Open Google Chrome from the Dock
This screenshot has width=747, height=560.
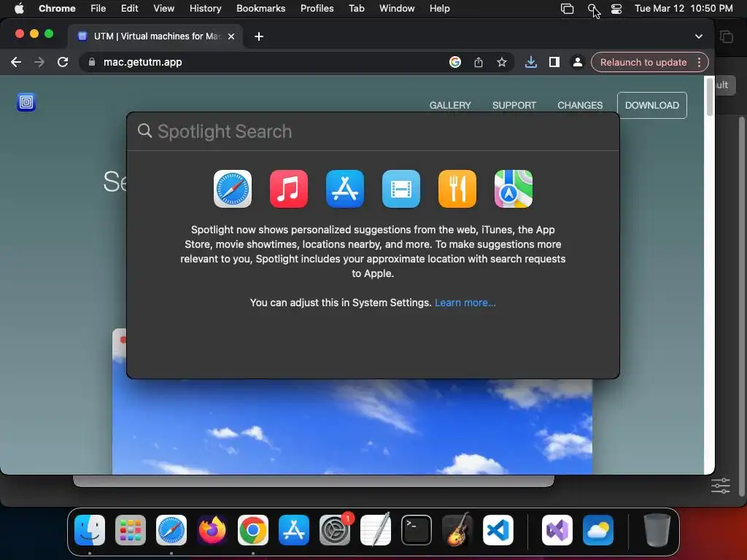[x=253, y=530]
